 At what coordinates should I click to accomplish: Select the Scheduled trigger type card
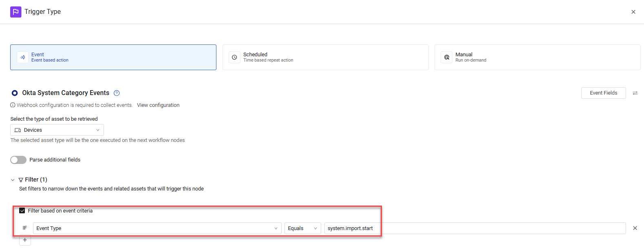click(x=325, y=57)
